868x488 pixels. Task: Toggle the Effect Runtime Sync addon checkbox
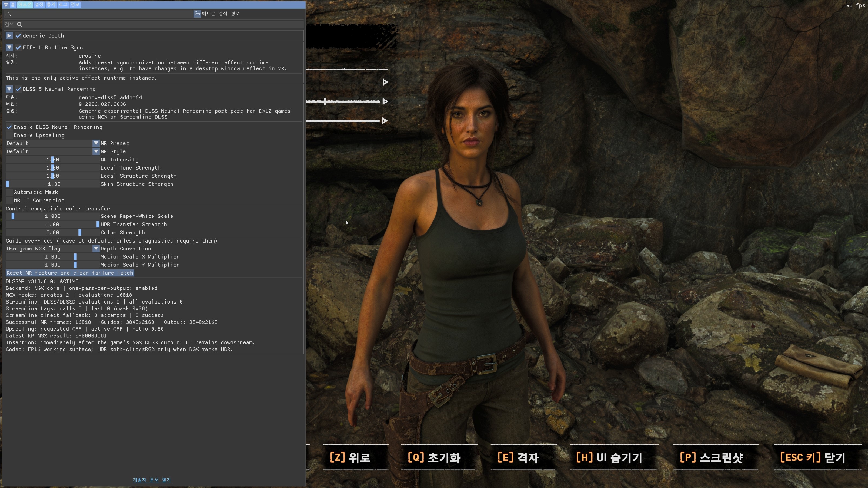(x=19, y=48)
